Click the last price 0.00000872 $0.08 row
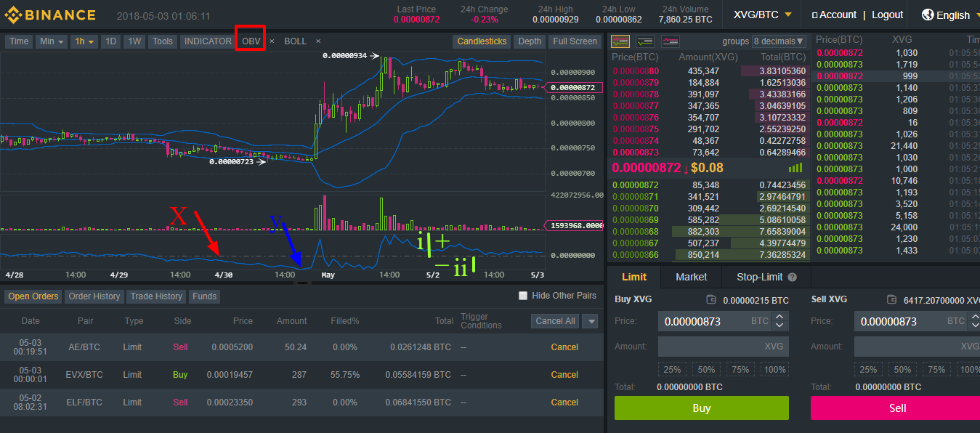Image resolution: width=980 pixels, height=433 pixels. (x=709, y=168)
